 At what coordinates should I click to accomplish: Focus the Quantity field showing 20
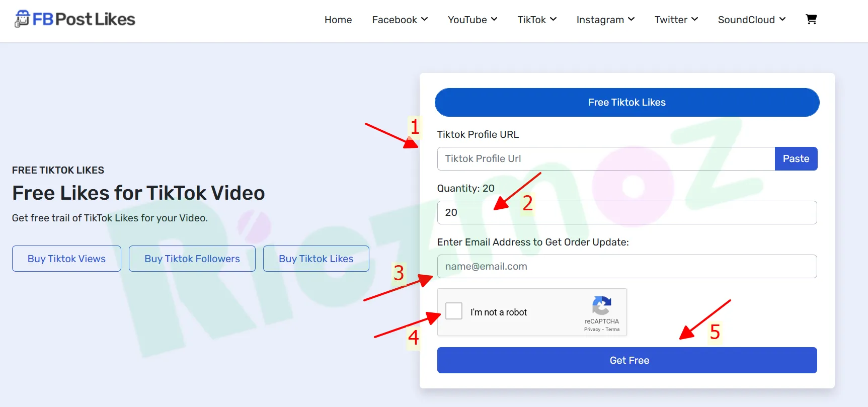(627, 212)
